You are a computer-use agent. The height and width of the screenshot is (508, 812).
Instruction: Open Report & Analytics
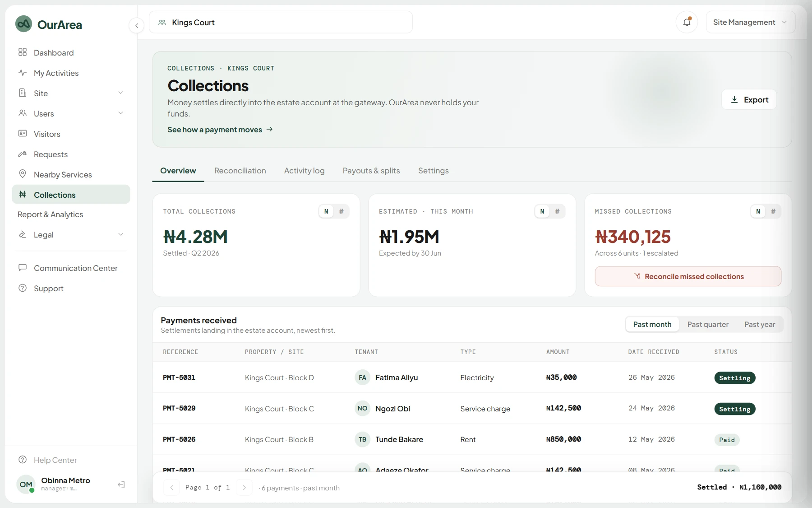tap(71, 214)
